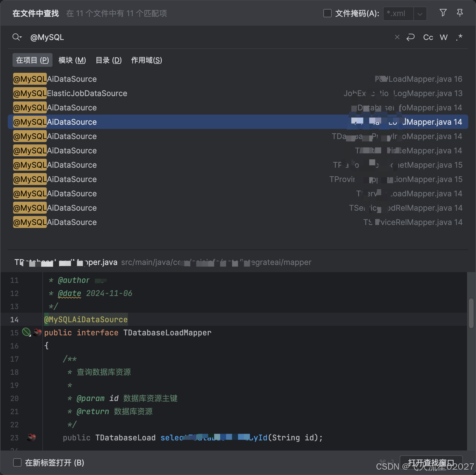Click TDatabaseLoadMapper interface name in code
The width and height of the screenshot is (476, 475).
(167, 333)
